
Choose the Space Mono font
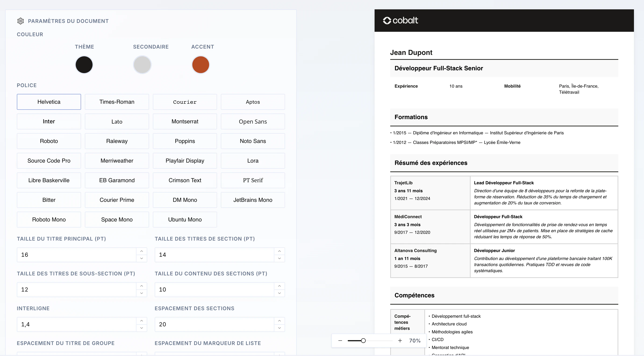(x=117, y=220)
